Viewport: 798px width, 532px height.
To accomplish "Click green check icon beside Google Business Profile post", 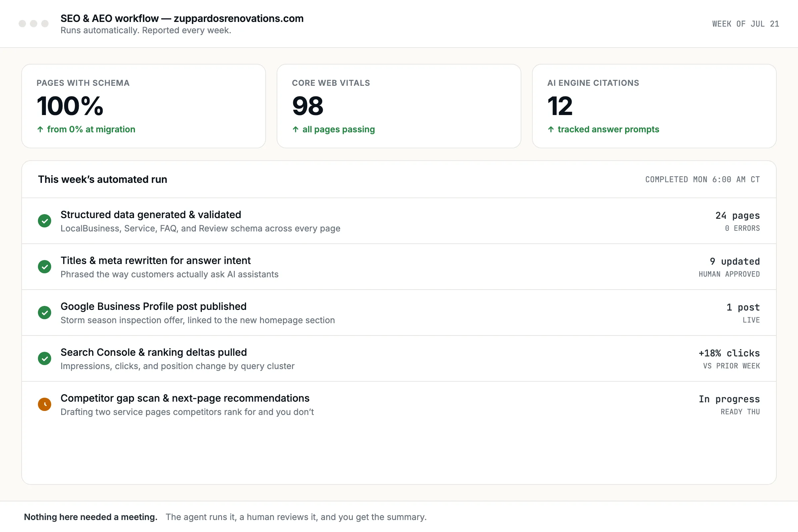I will [x=45, y=313].
